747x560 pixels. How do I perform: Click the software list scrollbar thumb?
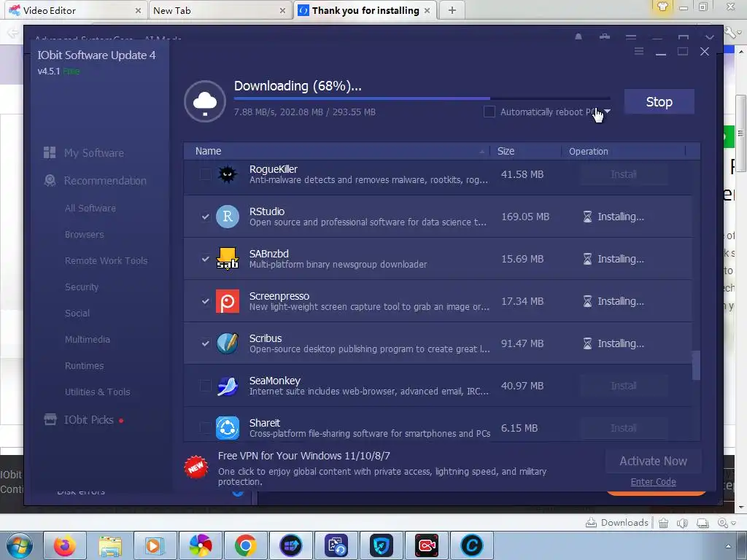tap(696, 365)
